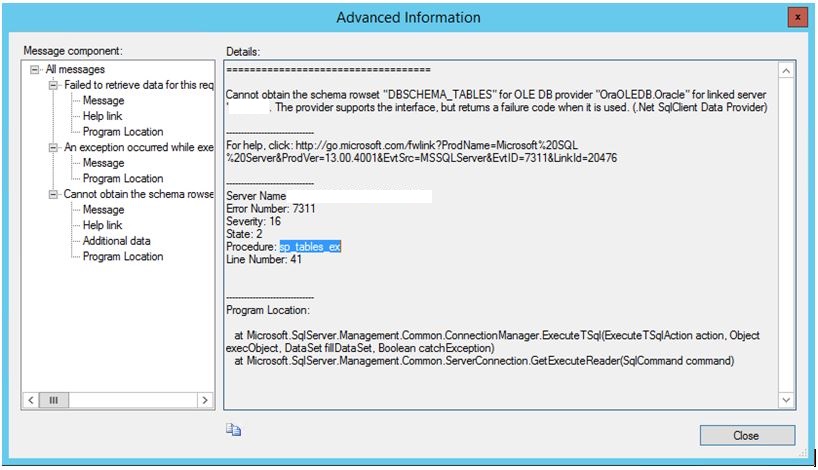Collapse the 'Cannot obtain the schema rowse' node
This screenshot has width=818, height=470.
click(53, 195)
